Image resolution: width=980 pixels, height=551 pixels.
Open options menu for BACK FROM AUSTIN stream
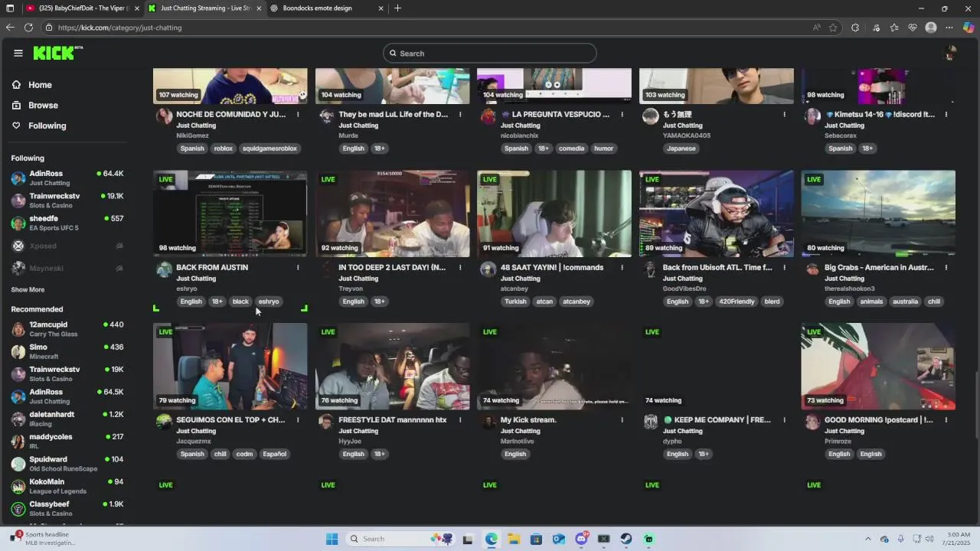(x=298, y=267)
